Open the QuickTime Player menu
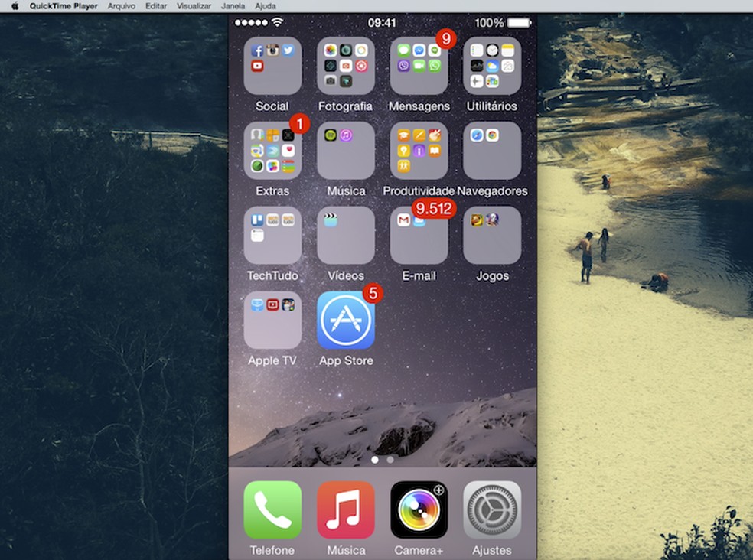This screenshot has height=560, width=753. click(x=64, y=6)
